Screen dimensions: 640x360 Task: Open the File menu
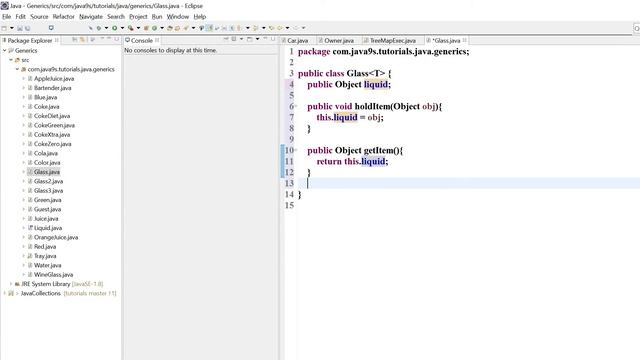[x=7, y=17]
